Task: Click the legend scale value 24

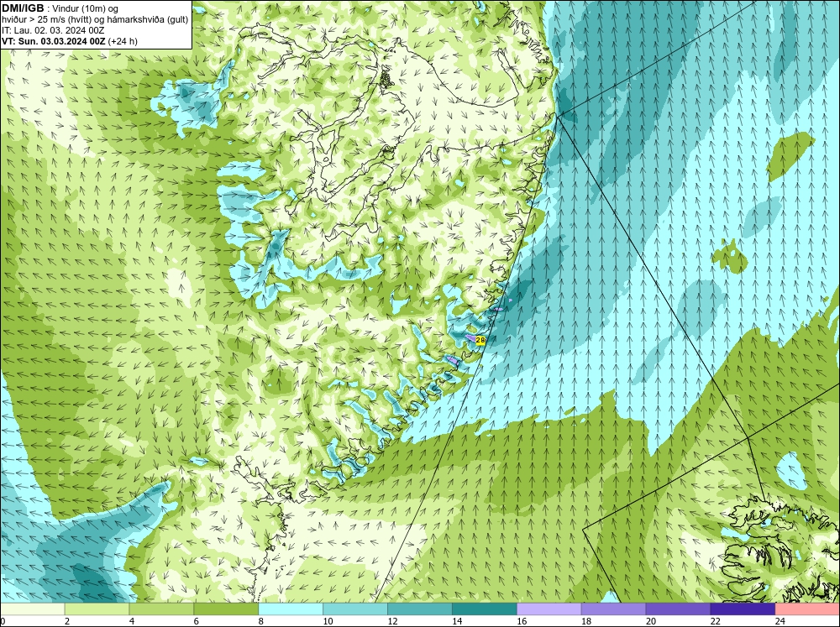Action: pyautogui.click(x=780, y=621)
